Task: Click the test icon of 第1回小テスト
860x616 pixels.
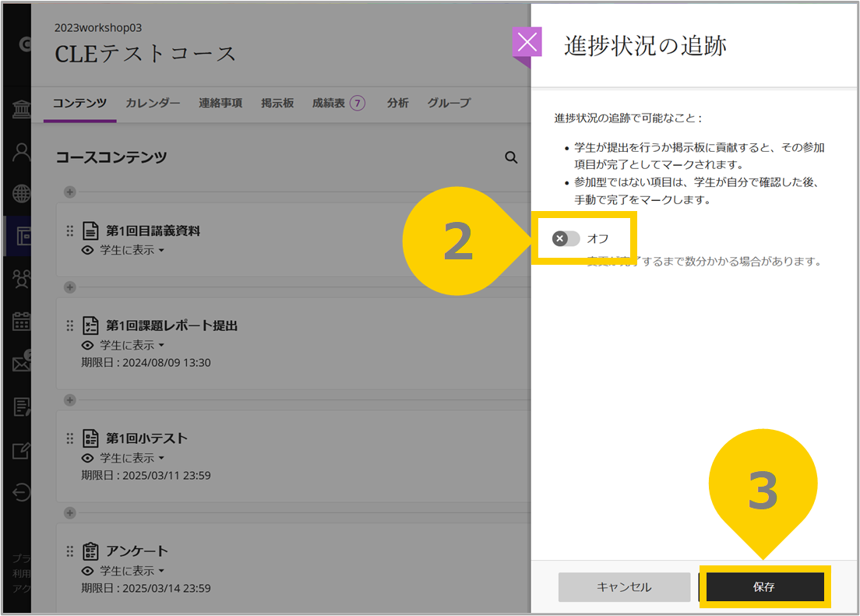Action: [x=90, y=438]
